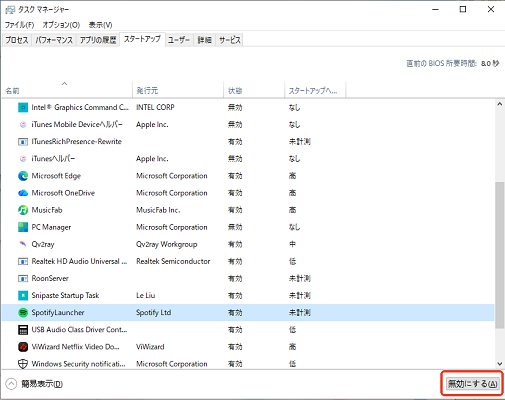This screenshot has height=400, width=505.
Task: Click the PC Manager icon
Action: (23, 227)
